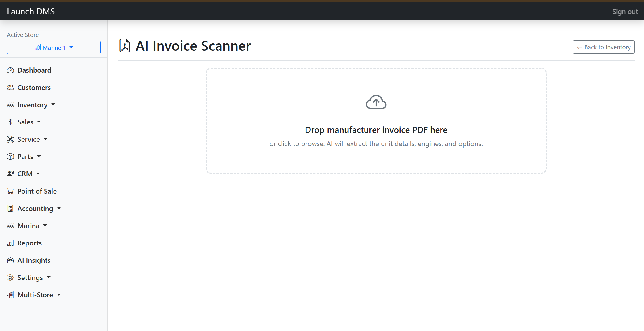
Task: Click the Point of Sale cart icon
Action: click(x=10, y=191)
